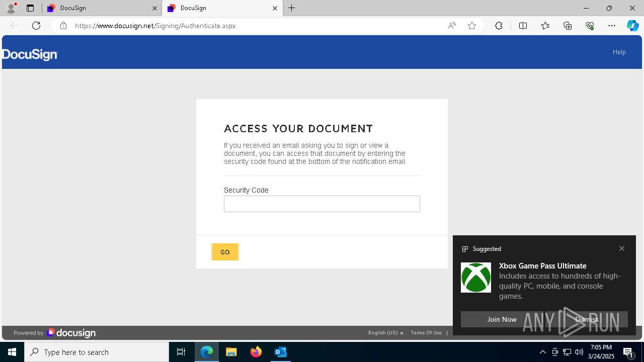
Task: Click Join Now in notification
Action: pos(502,319)
